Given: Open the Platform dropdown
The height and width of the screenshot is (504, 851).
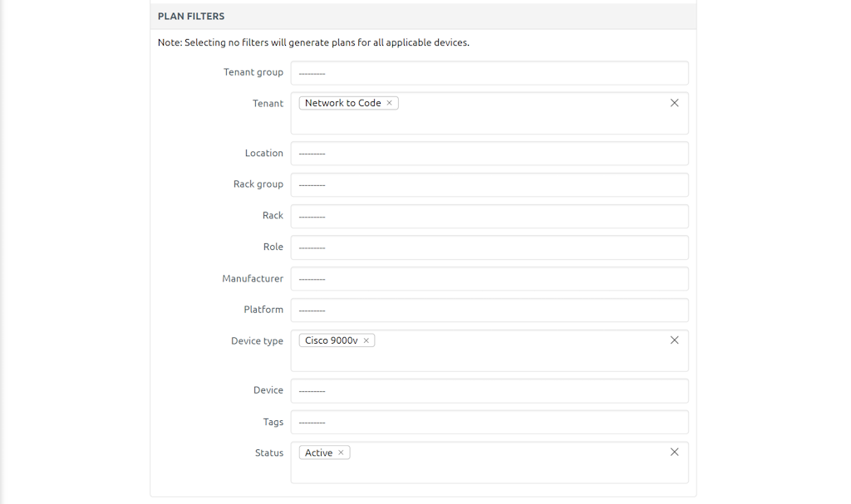Looking at the screenshot, I should [489, 310].
